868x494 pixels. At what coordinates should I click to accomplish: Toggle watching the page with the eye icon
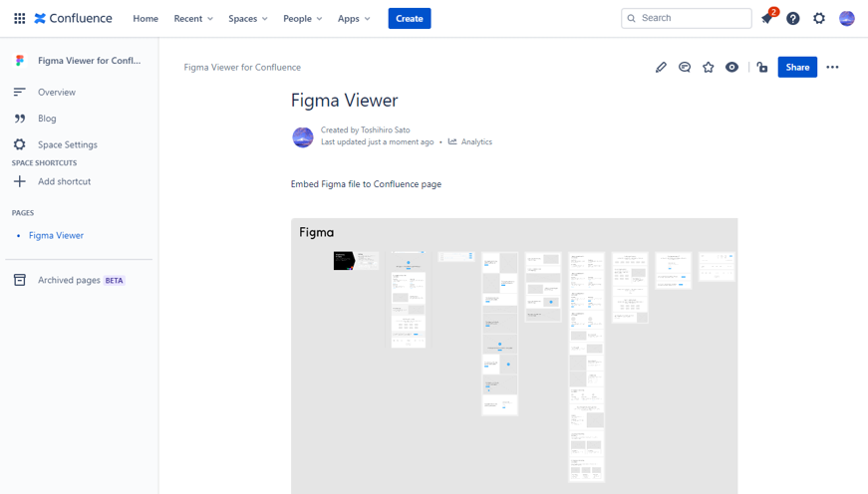731,67
